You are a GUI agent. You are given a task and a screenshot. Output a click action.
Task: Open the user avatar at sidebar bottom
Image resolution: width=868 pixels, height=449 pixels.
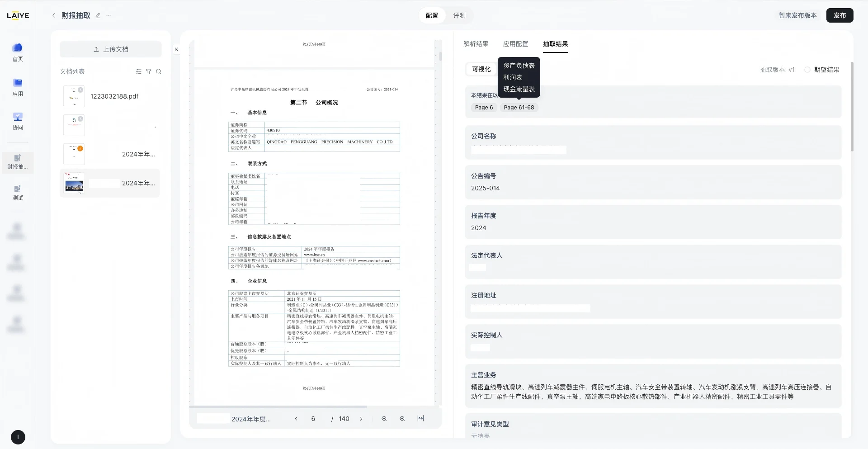[18, 437]
